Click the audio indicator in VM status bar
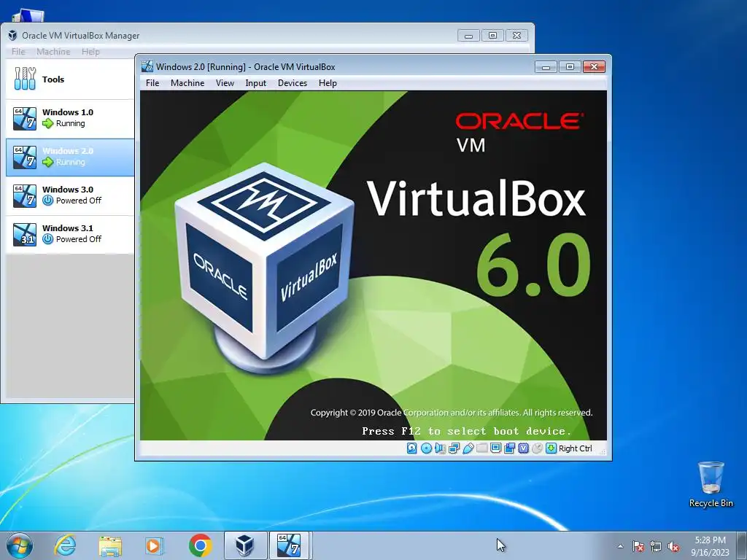747x560 pixels. pos(440,448)
